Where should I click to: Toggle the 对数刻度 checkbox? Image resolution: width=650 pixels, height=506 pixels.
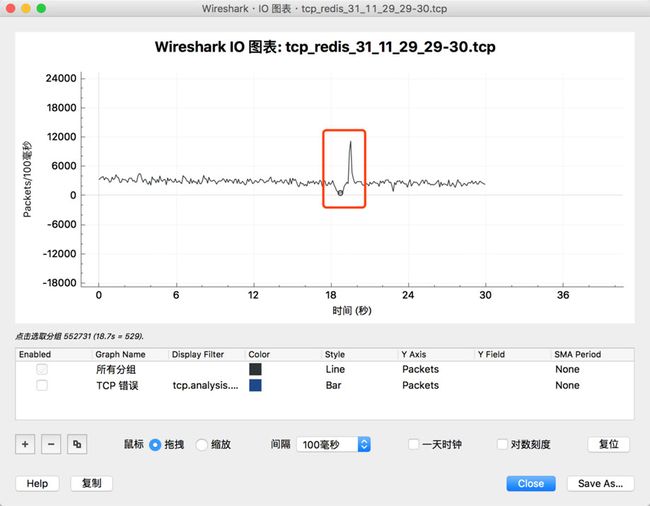[x=502, y=444]
